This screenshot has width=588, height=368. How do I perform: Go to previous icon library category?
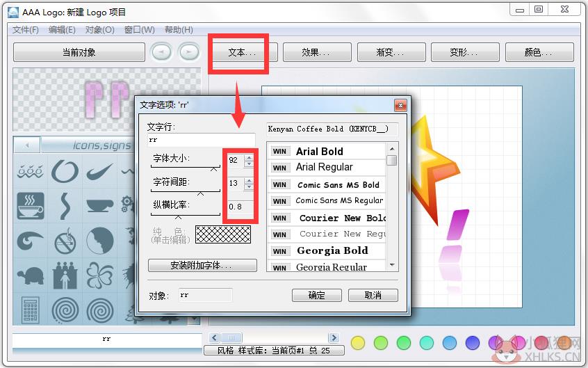click(x=27, y=145)
